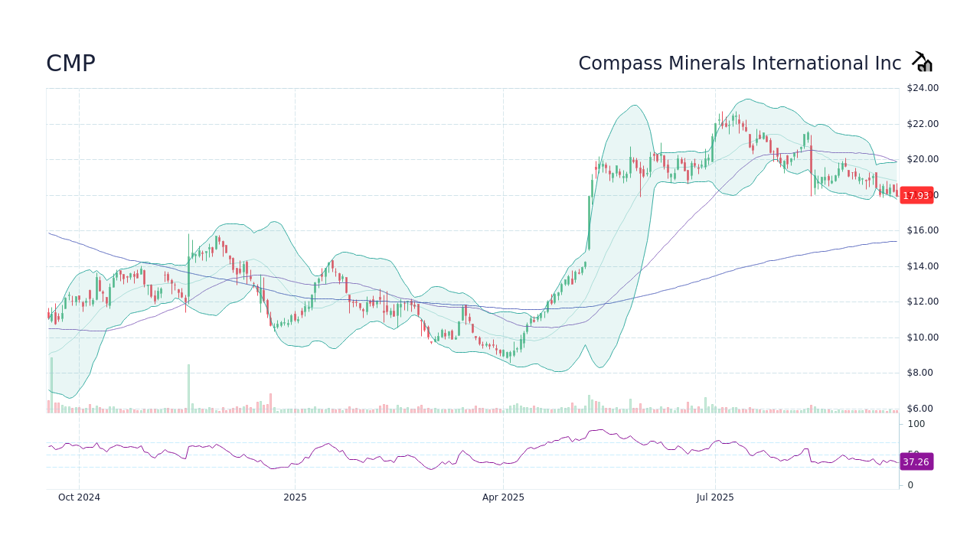Open the Jul 2025 axis label options
This screenshot has height=551, width=980.
715,497
